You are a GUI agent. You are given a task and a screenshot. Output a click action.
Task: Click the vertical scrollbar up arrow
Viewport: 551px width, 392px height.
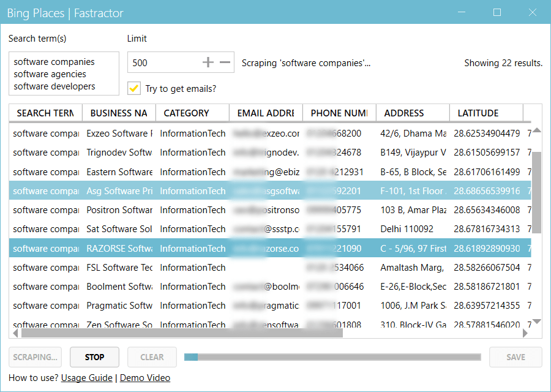[536, 130]
